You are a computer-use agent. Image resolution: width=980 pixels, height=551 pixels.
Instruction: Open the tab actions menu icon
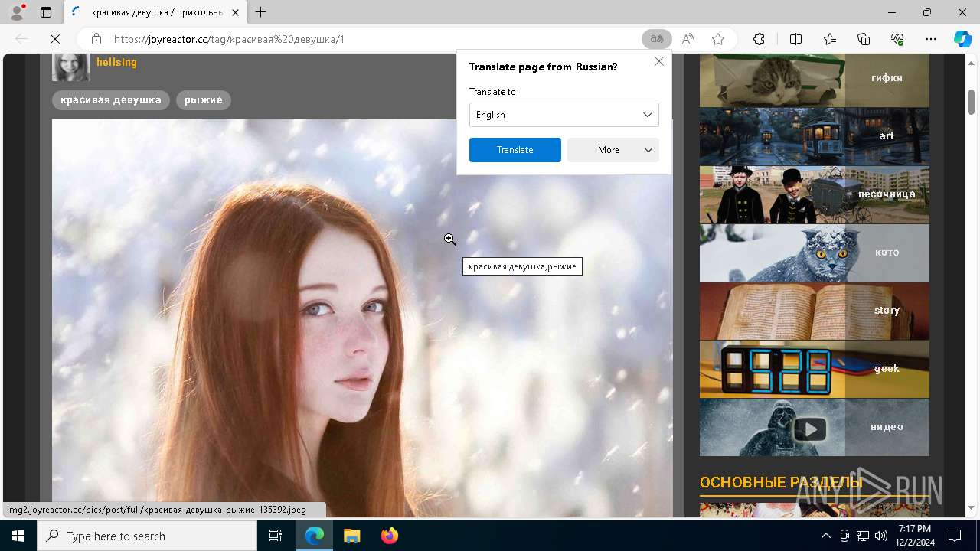click(x=46, y=12)
